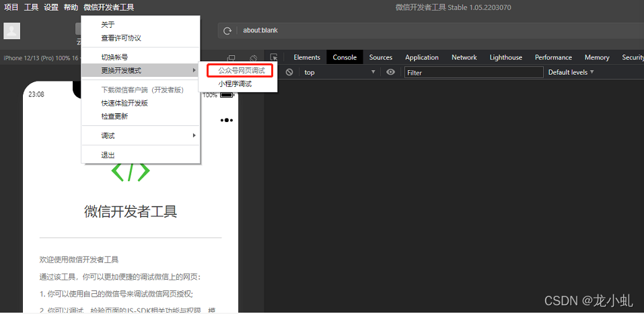Click the eye live expression icon
The image size is (644, 314).
click(390, 72)
